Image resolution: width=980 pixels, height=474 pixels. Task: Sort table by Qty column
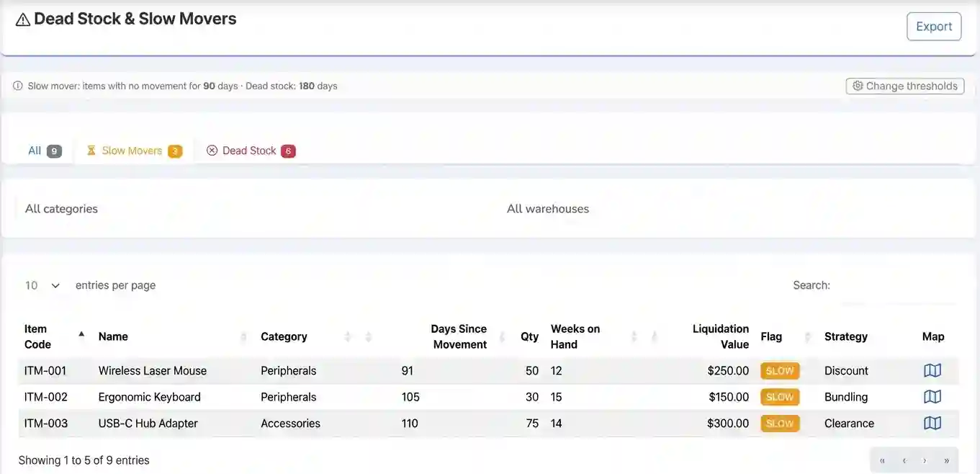529,336
